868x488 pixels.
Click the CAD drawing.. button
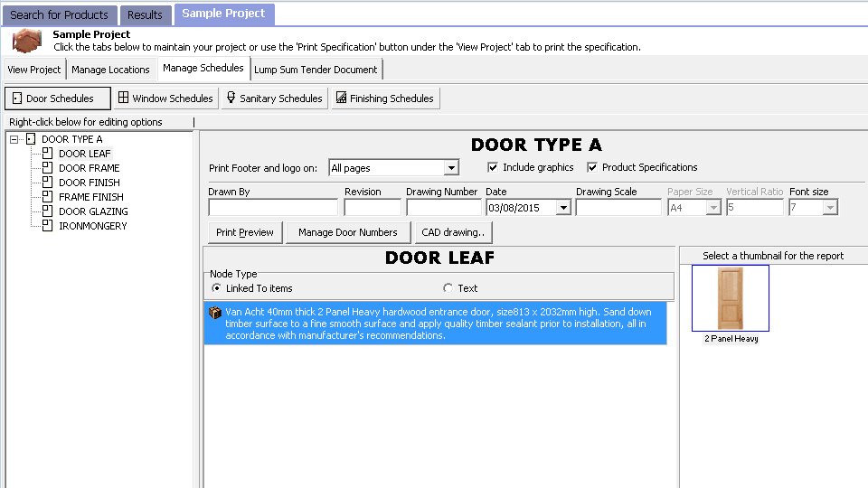(453, 232)
